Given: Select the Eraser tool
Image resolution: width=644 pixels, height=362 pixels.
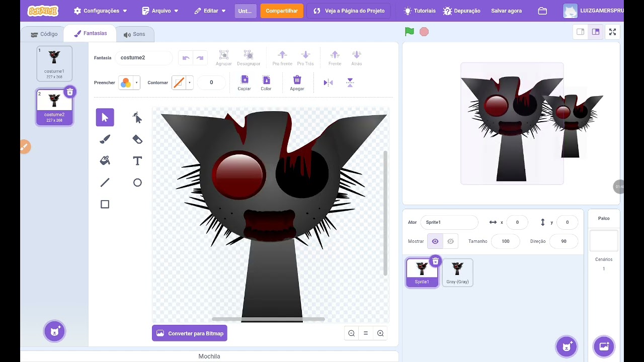Looking at the screenshot, I should (x=137, y=139).
